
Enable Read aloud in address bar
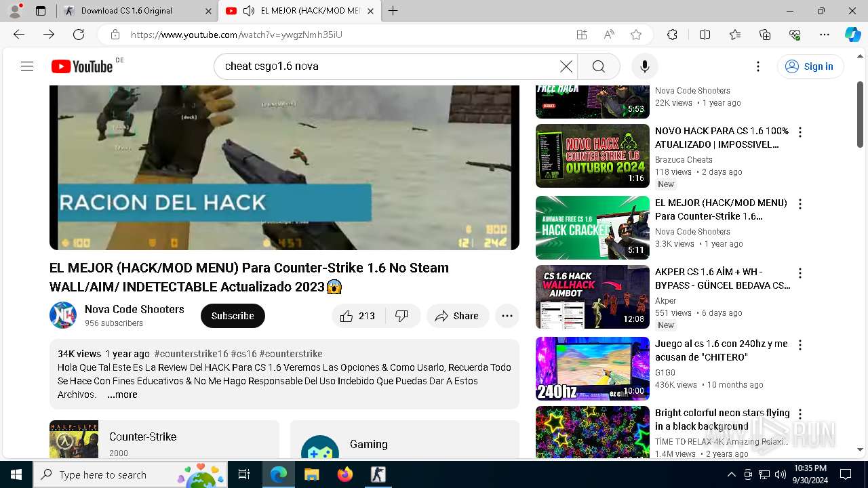609,35
